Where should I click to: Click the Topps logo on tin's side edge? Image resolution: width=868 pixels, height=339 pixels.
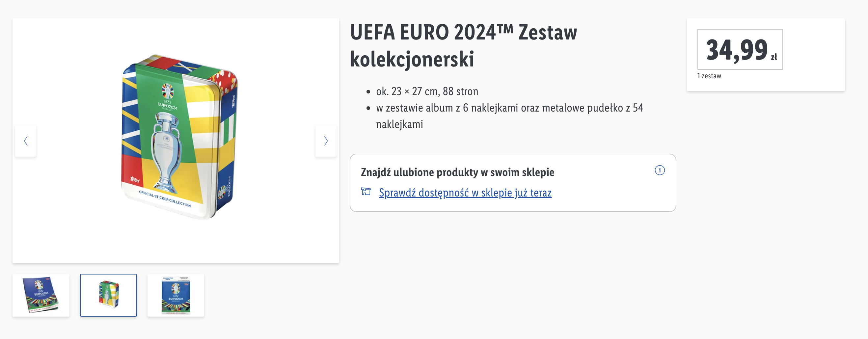tap(233, 101)
